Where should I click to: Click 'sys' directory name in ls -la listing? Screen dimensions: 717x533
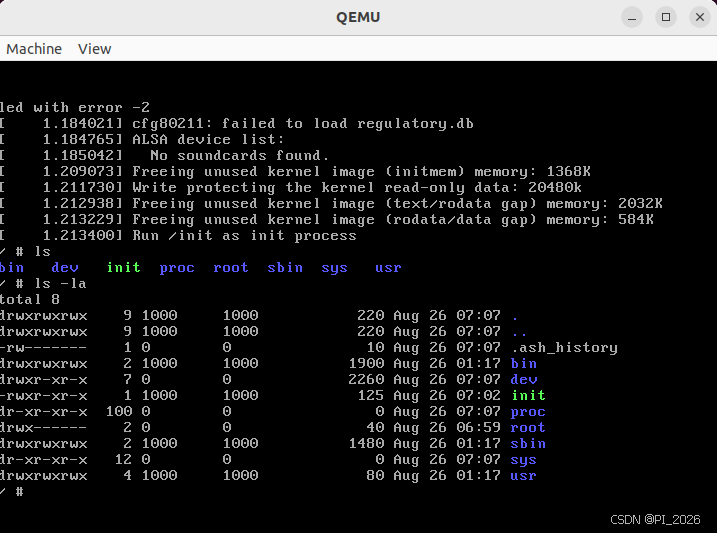[x=524, y=460]
